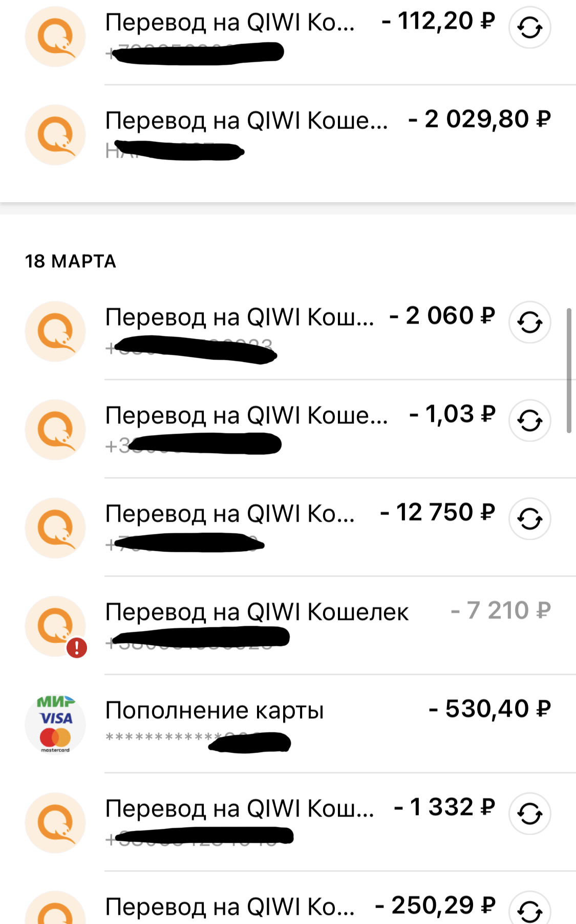Open the 2 029,80 ₽ QIWI transfer details
Viewport: 576px width, 924px height.
click(246, 121)
